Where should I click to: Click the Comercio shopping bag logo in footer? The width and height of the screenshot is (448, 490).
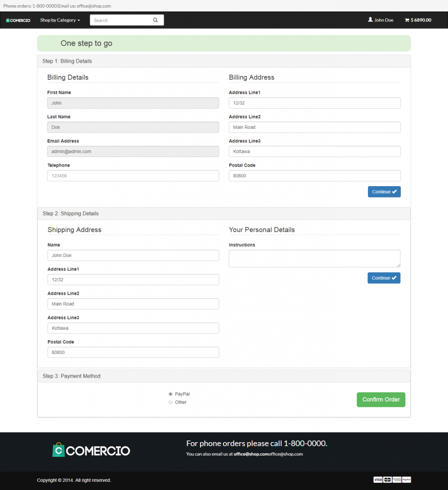pyautogui.click(x=91, y=450)
